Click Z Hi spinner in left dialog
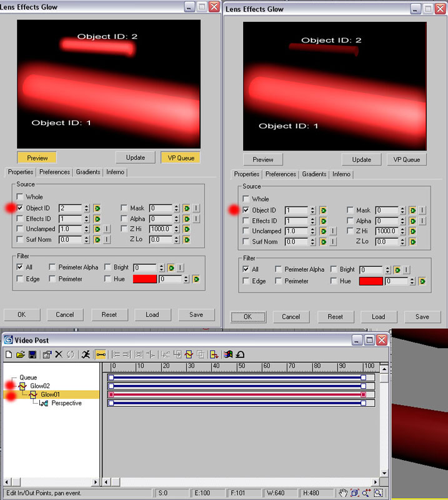 click(177, 229)
